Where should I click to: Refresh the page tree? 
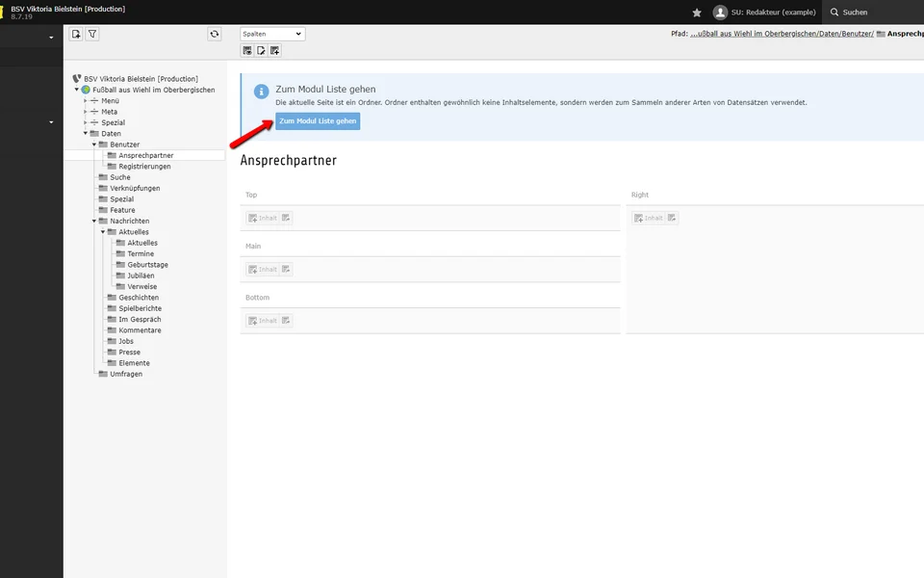pos(215,34)
